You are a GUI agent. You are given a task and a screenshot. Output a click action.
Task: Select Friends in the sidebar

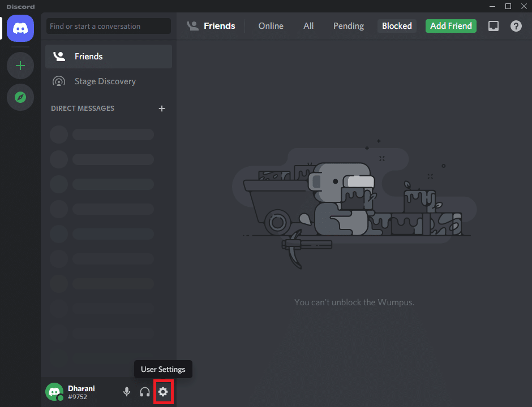pos(88,57)
